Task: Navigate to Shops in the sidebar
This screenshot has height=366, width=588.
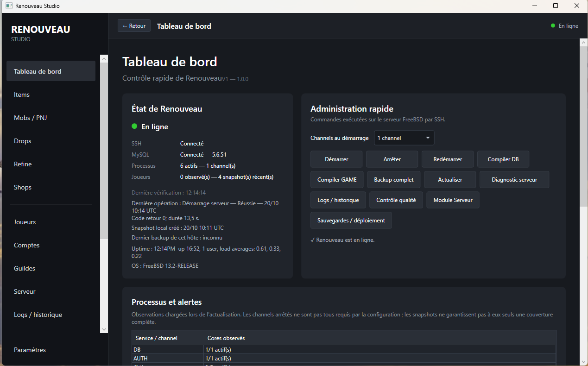Action: [x=51, y=187]
